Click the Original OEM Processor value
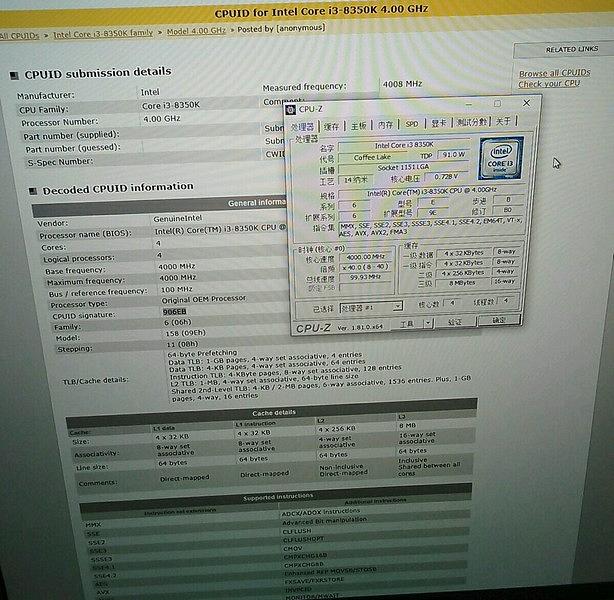This screenshot has height=600, width=614. [x=204, y=299]
